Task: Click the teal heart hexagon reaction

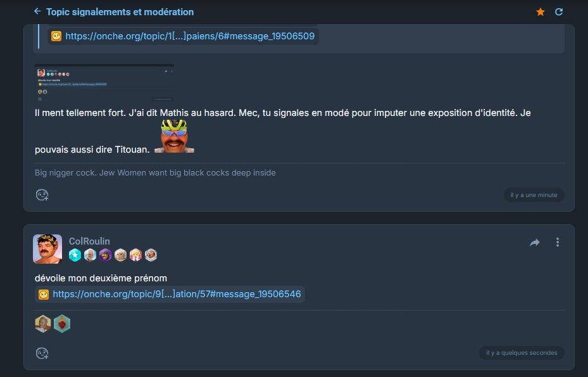Action: click(x=62, y=324)
